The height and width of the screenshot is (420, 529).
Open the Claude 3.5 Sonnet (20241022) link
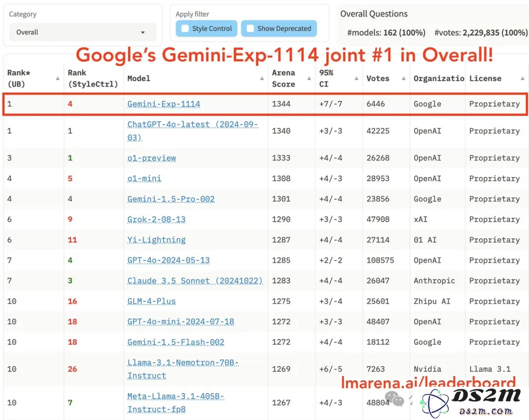click(194, 281)
